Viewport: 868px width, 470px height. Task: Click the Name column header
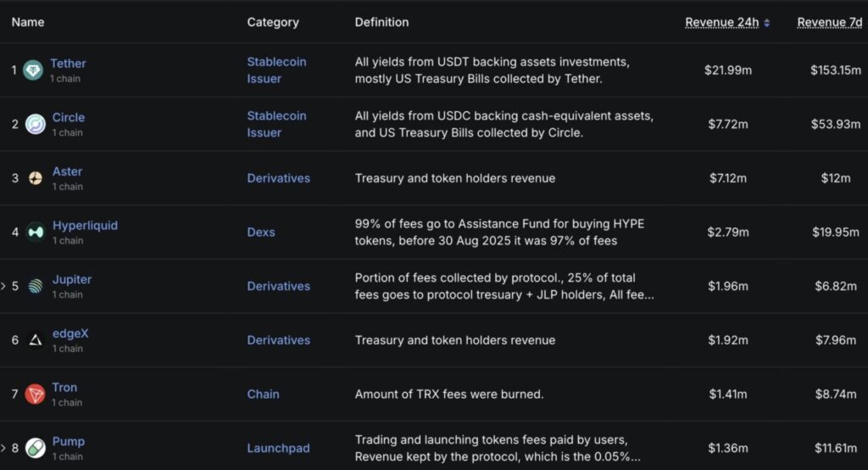[28, 22]
